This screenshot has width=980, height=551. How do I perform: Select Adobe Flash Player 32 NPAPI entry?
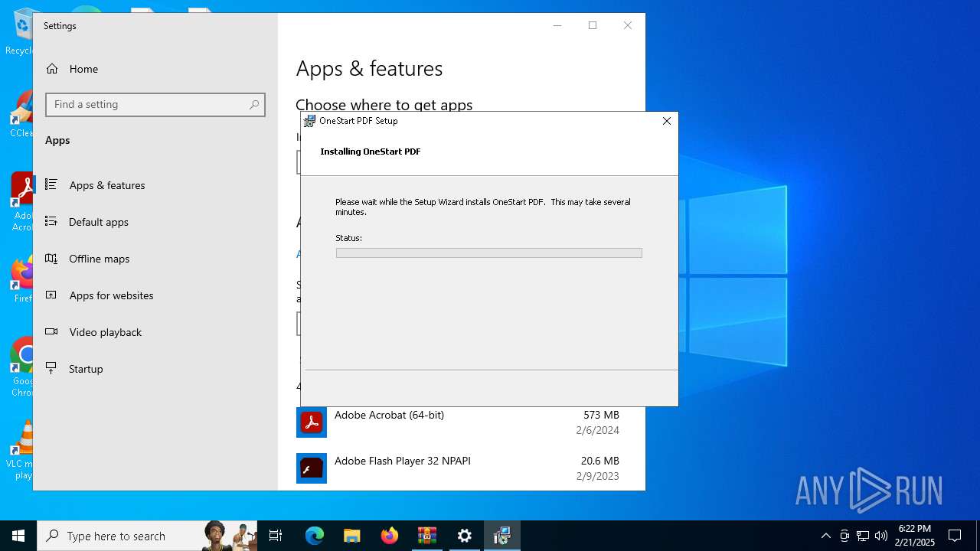pos(458,468)
